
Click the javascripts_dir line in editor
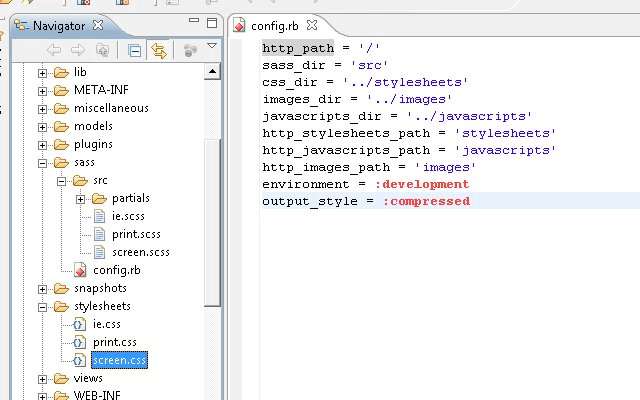[397, 116]
